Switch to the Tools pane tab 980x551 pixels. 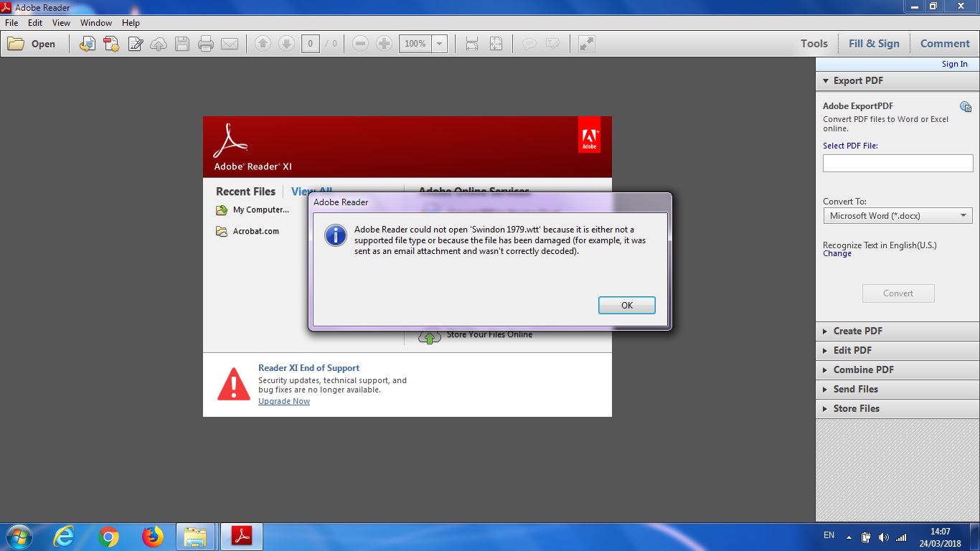(814, 44)
